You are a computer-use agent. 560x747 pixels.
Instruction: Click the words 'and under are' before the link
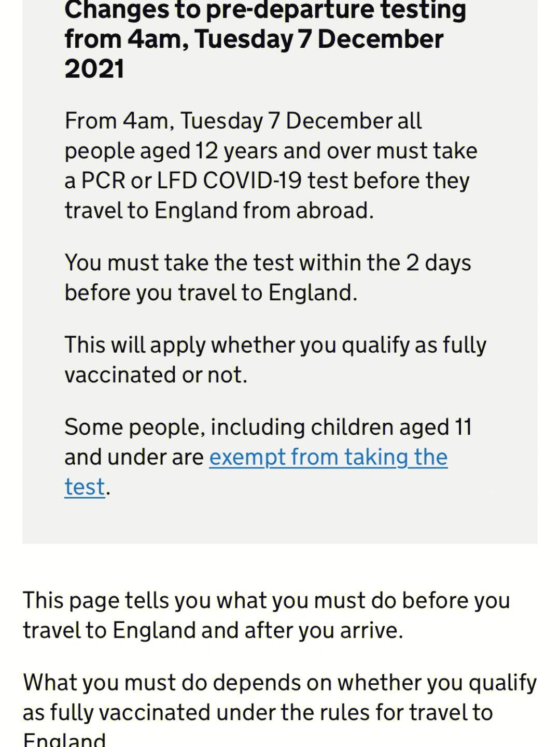pos(134,458)
